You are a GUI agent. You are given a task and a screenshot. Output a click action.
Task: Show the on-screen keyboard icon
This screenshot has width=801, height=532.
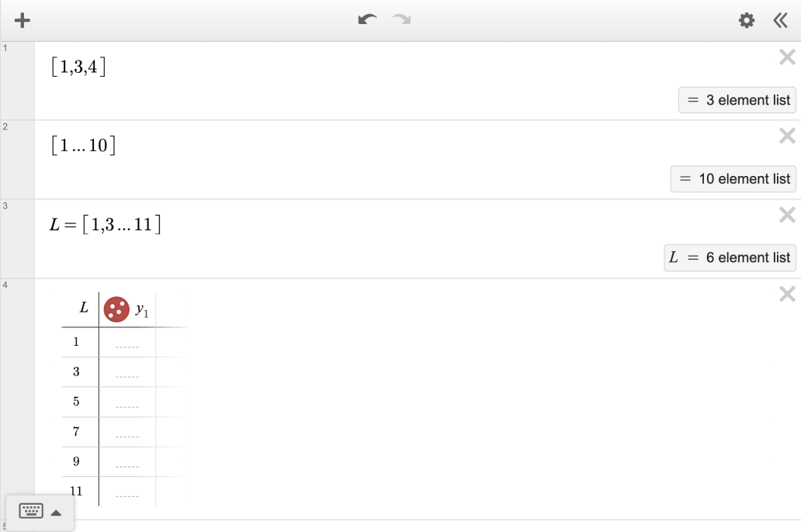pyautogui.click(x=30, y=511)
